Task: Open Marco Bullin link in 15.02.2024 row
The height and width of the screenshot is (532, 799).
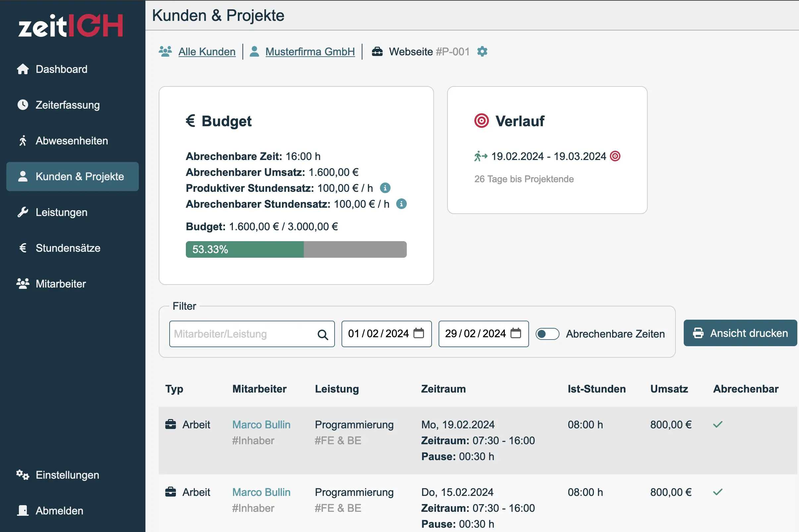Action: click(x=261, y=492)
